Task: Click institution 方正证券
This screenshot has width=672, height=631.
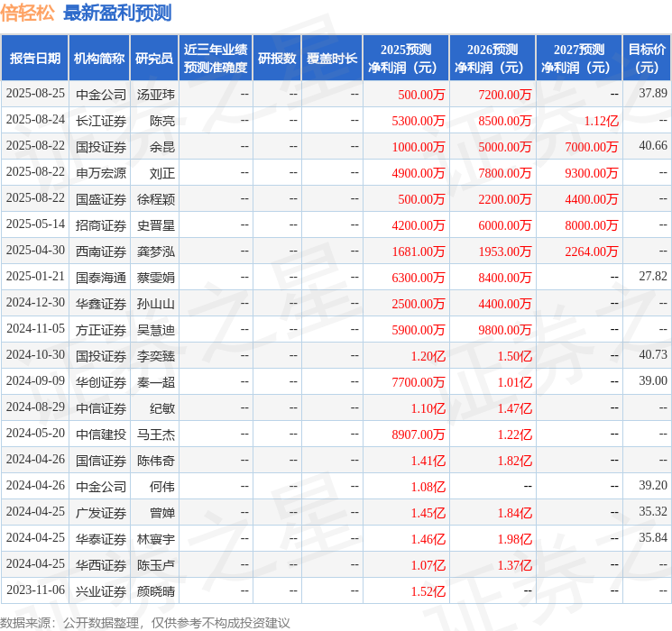Action: point(101,330)
